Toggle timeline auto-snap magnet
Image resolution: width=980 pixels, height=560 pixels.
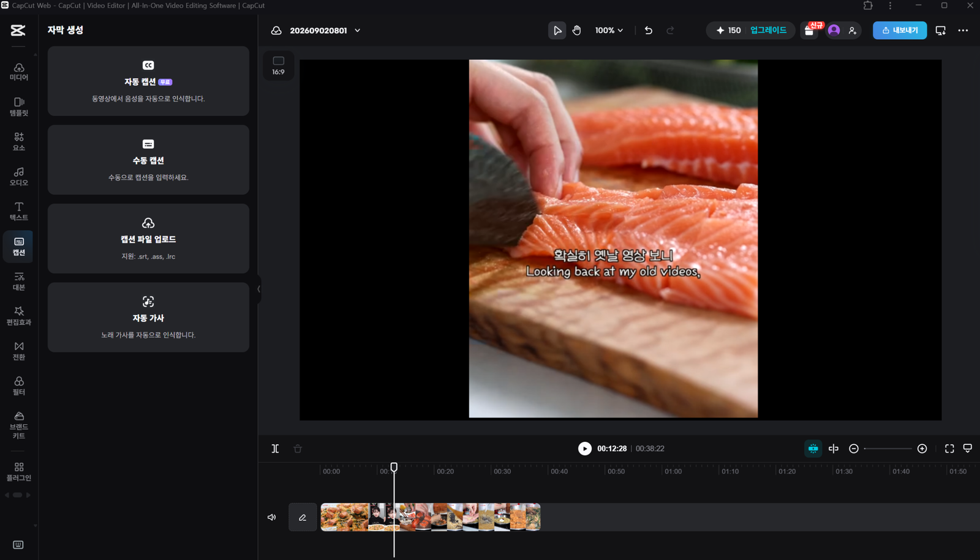(813, 449)
